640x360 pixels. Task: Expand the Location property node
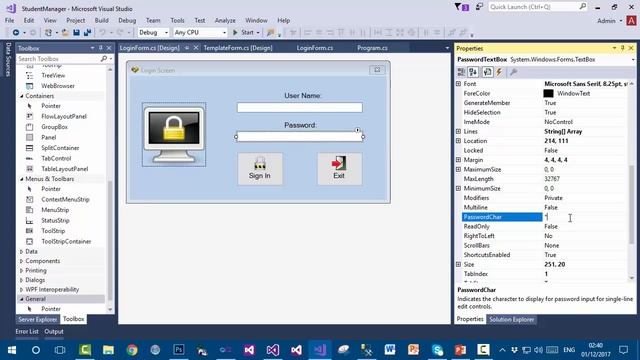458,141
